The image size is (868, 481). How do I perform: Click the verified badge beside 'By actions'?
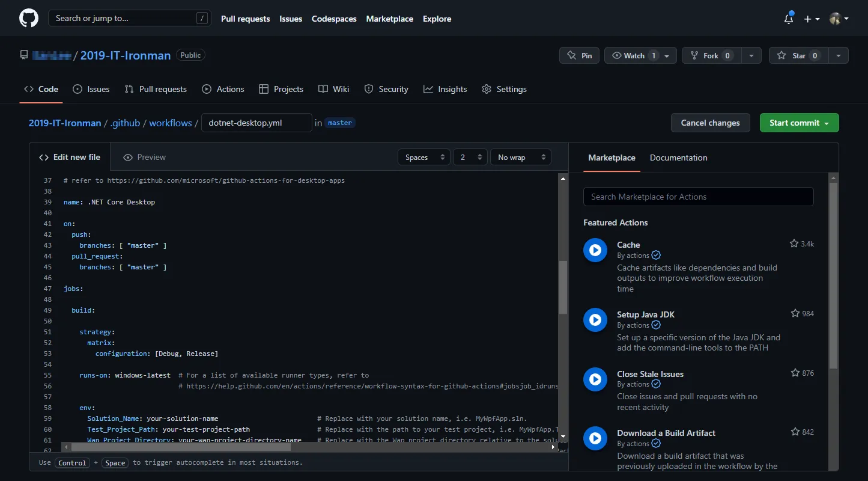tap(655, 255)
